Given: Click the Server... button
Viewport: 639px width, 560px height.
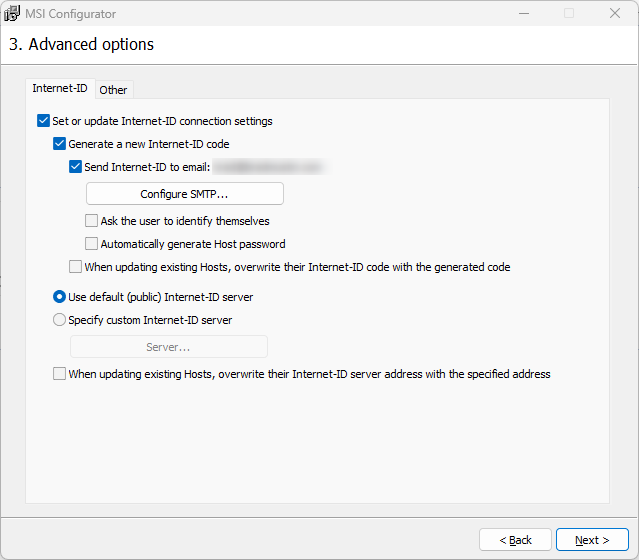Looking at the screenshot, I should click(x=168, y=347).
